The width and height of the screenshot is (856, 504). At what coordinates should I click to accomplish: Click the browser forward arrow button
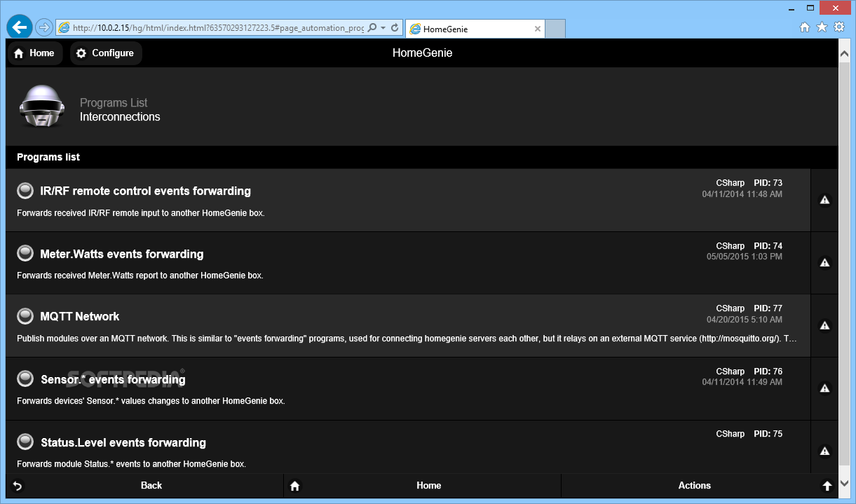(43, 27)
